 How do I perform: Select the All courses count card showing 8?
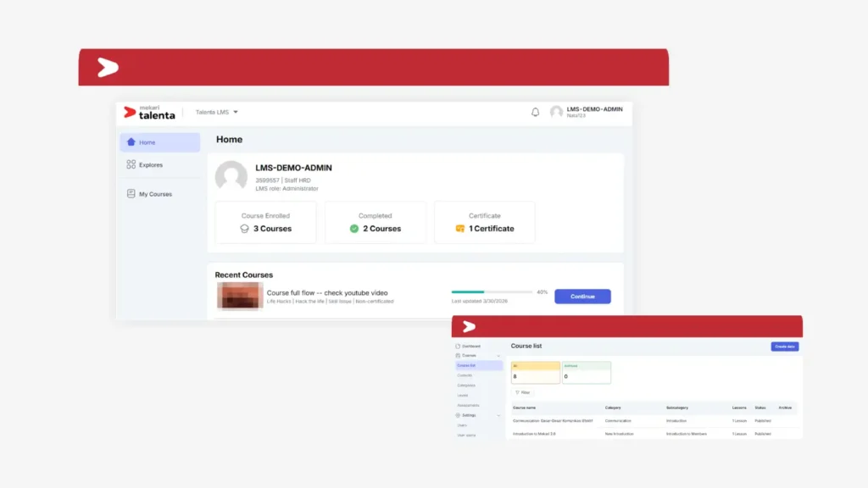tap(536, 373)
